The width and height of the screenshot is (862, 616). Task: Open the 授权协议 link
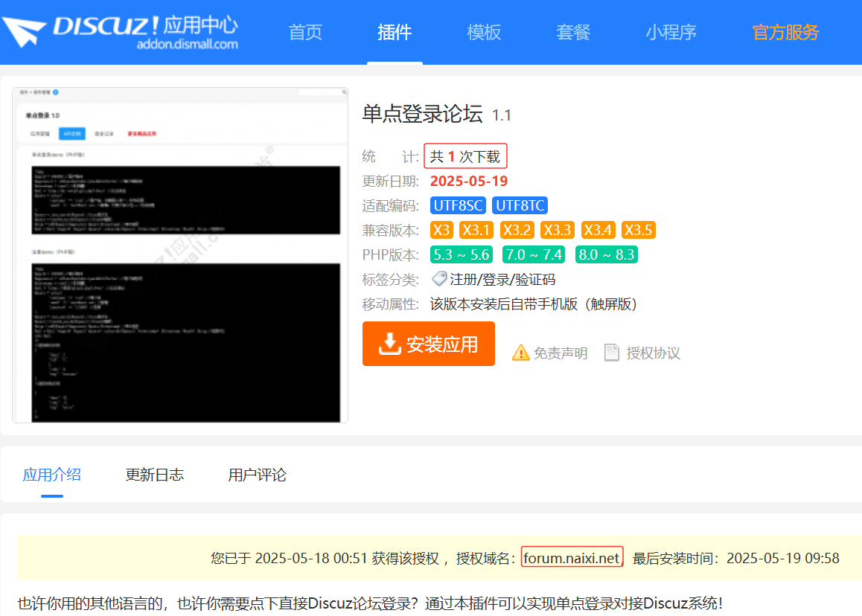point(653,353)
